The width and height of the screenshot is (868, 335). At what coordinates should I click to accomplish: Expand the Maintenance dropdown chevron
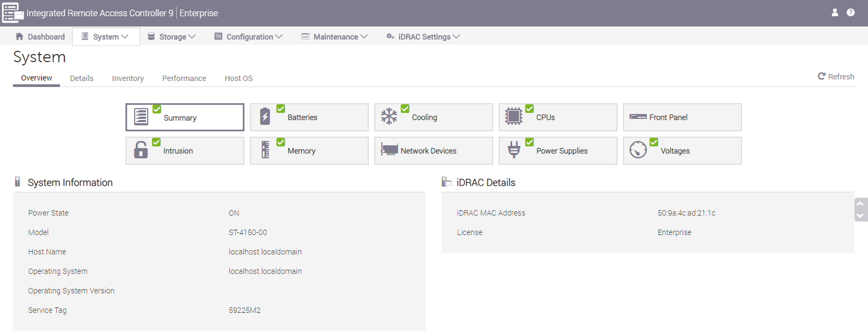tap(364, 37)
